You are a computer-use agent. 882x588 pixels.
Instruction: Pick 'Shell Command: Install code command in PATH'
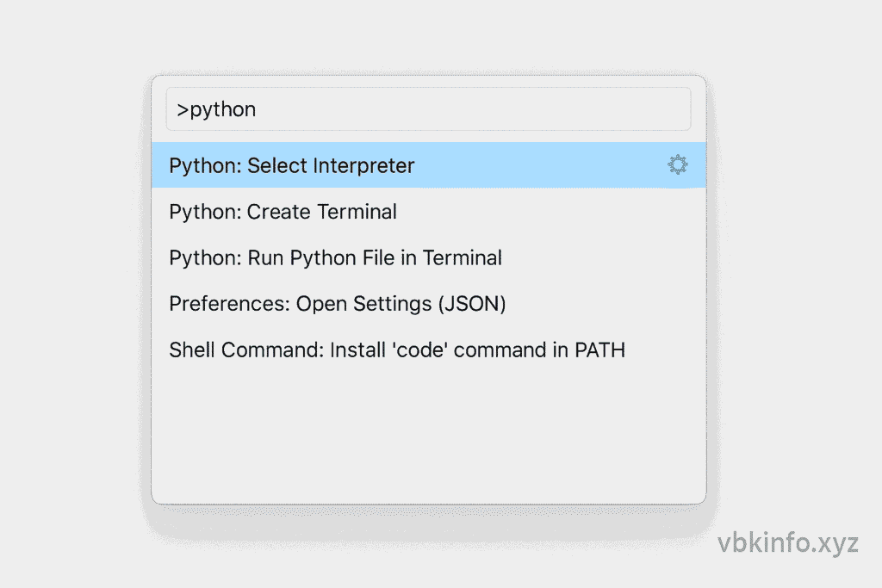[396, 350]
